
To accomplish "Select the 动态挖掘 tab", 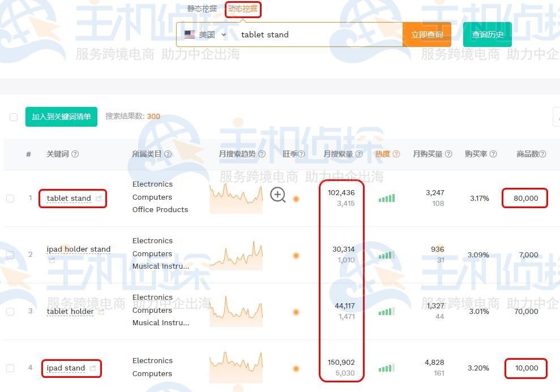I will [x=243, y=9].
